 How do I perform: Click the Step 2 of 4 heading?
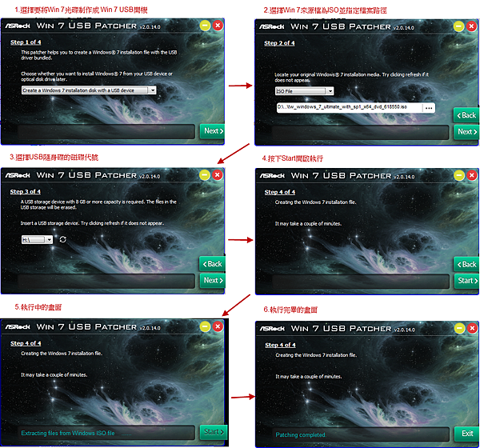(279, 43)
